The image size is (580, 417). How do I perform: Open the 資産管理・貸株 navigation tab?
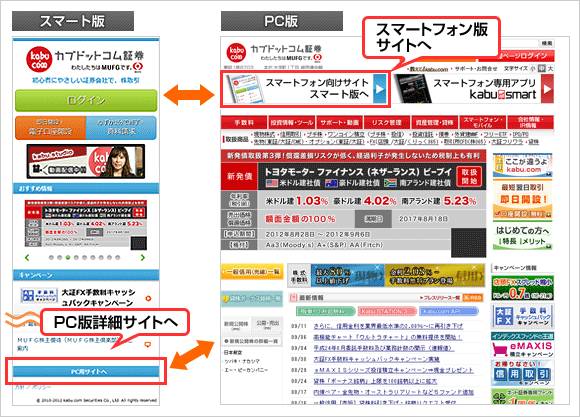pyautogui.click(x=435, y=122)
